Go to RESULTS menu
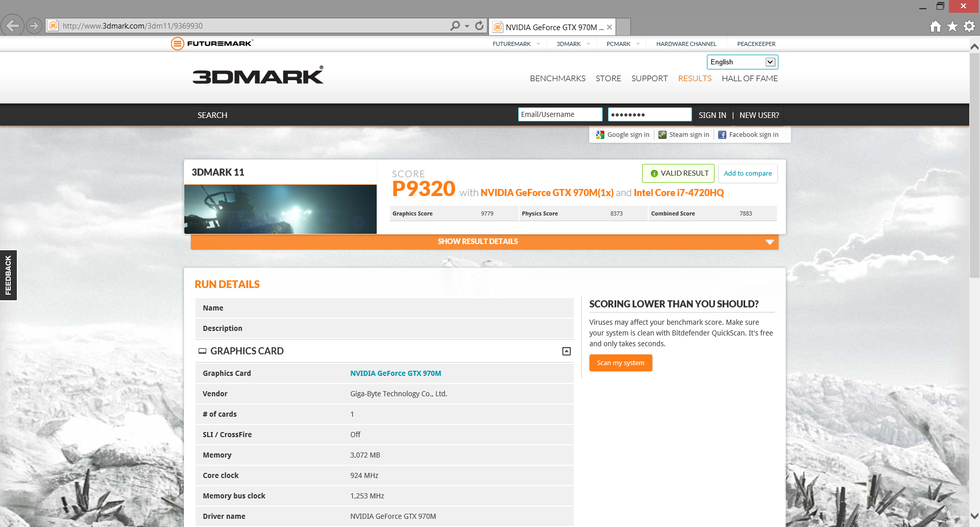Image resolution: width=980 pixels, height=527 pixels. (695, 78)
